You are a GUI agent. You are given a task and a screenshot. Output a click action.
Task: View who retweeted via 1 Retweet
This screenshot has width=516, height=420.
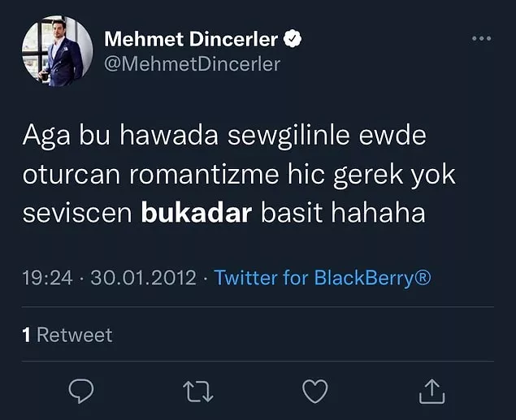coord(67,335)
